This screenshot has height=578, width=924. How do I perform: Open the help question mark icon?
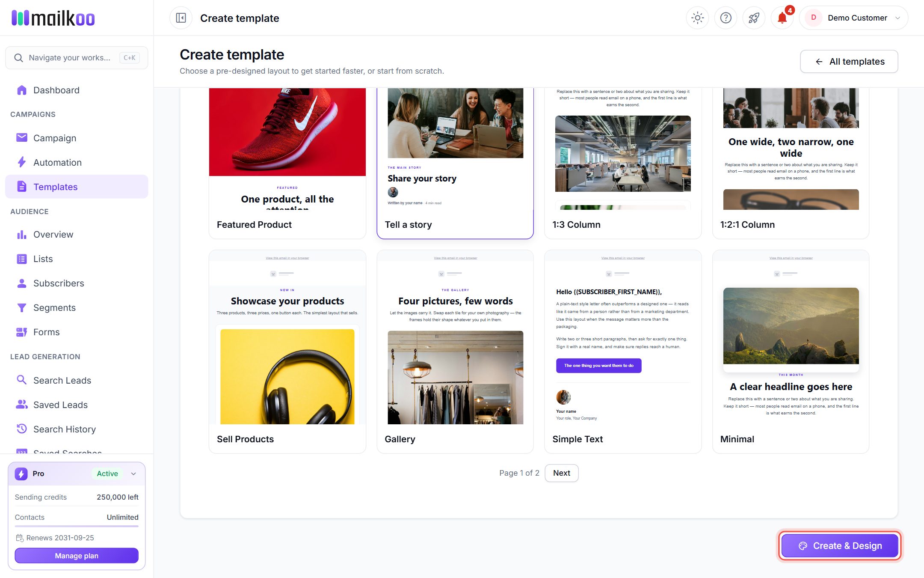(726, 18)
